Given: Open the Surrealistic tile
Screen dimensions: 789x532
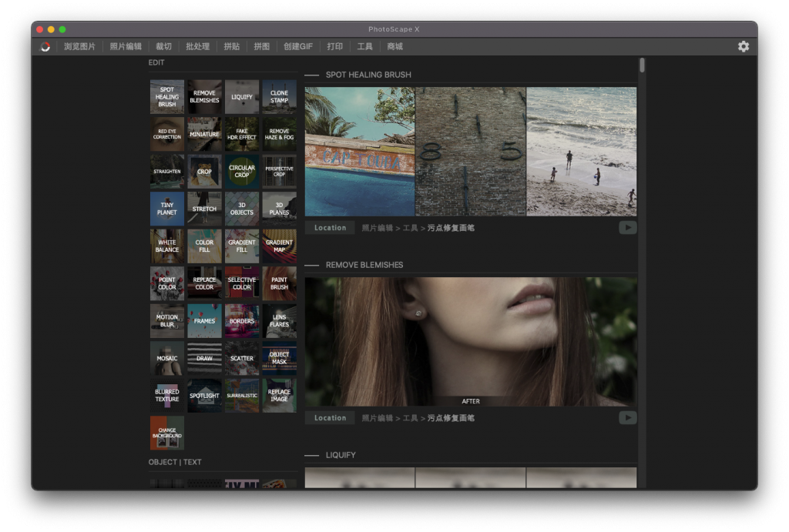Looking at the screenshot, I should click(242, 396).
